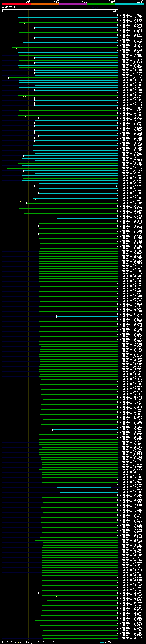Select hit UniRef100_Q38HV4
Viewport: 146px width, 644px height.
[131, 228]
